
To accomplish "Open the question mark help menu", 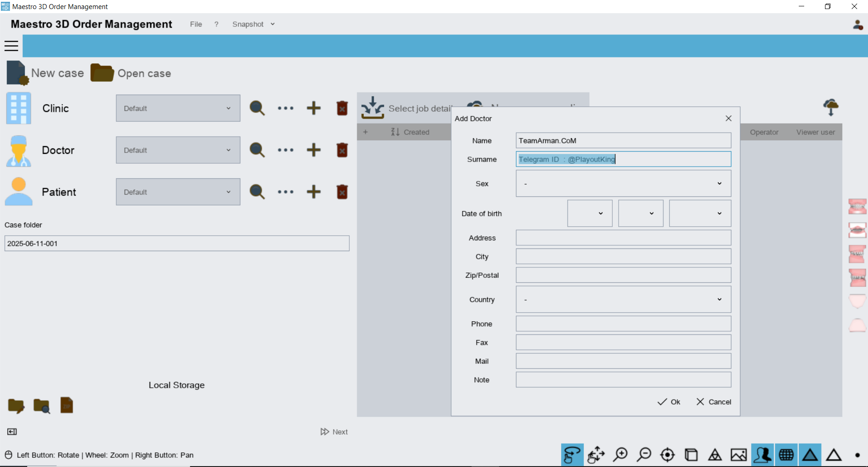I will click(216, 24).
